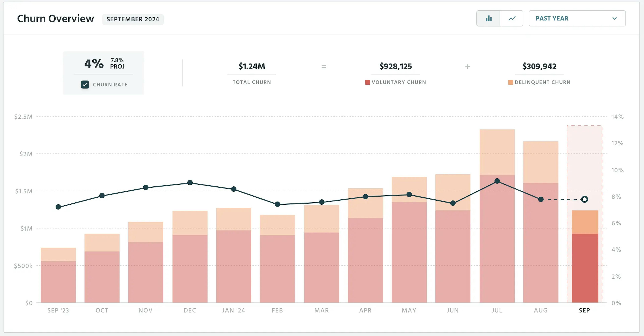Select the JUN bar in chart
644x336 pixels.
[x=453, y=238]
